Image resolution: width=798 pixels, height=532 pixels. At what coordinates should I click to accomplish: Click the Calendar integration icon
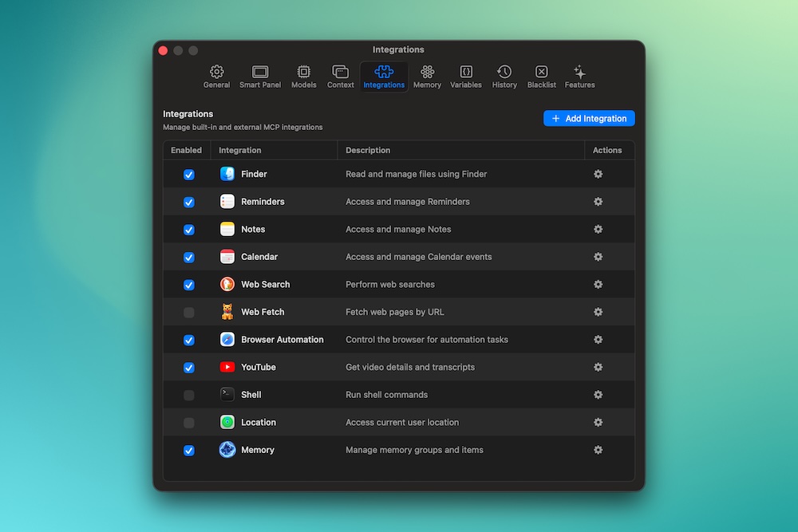pos(227,257)
